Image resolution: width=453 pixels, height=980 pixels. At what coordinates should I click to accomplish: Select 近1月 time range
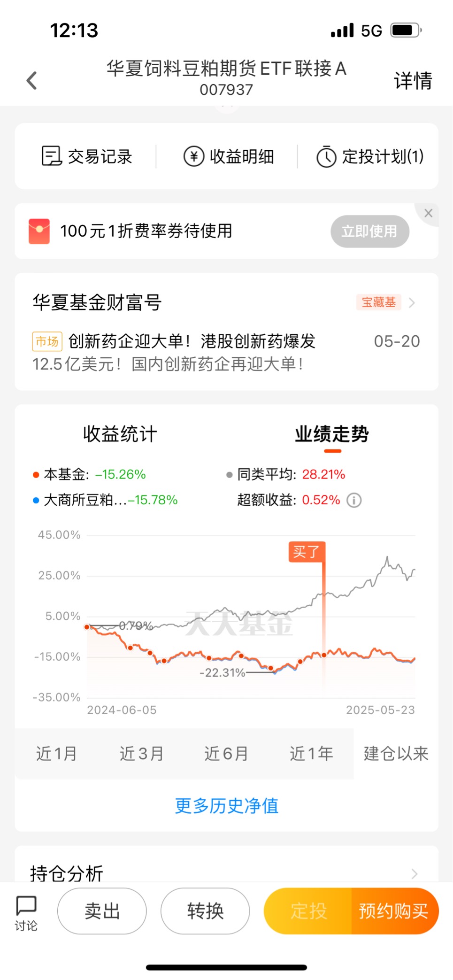tap(56, 754)
